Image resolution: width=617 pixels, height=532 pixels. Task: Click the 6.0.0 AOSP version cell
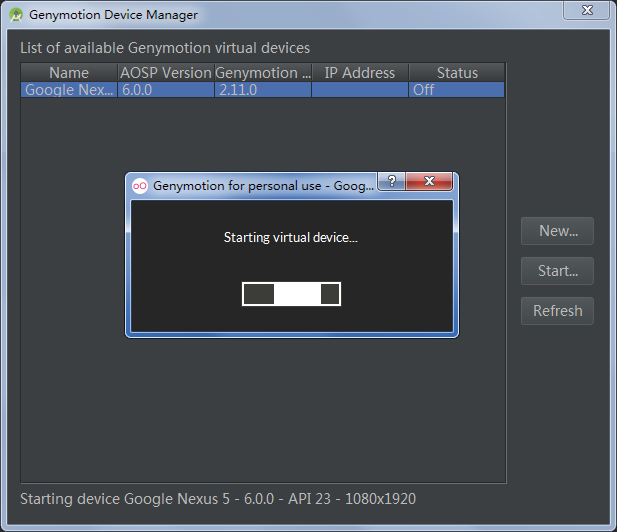click(x=166, y=90)
